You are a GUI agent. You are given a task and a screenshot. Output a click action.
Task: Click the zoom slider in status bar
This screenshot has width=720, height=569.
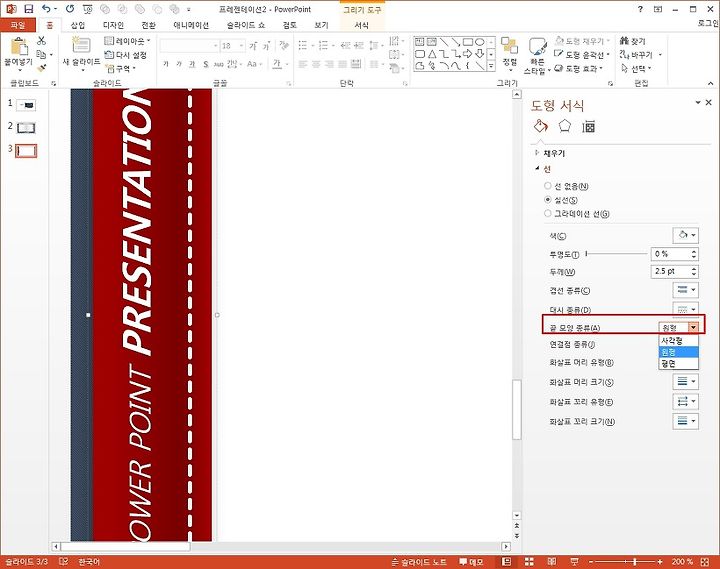[x=625, y=562]
